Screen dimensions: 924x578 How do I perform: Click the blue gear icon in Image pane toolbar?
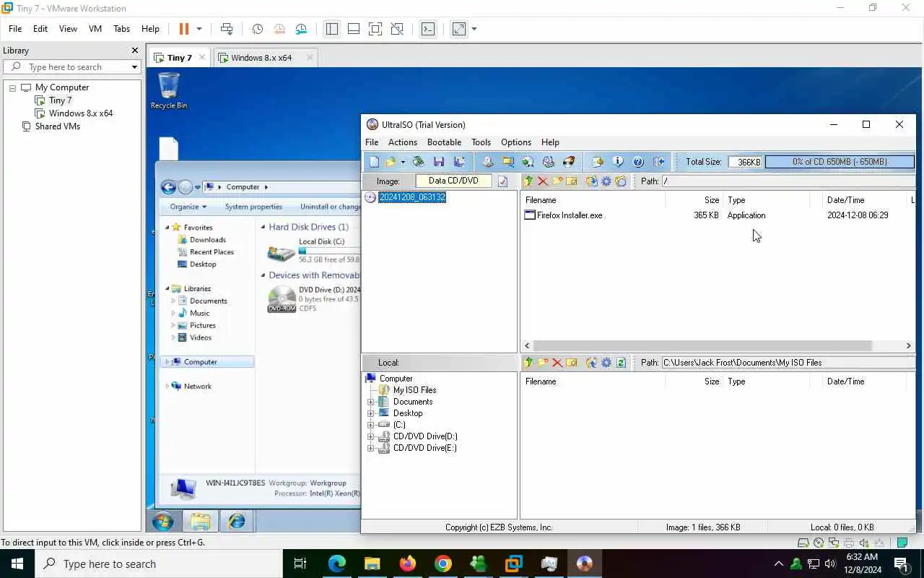pos(606,181)
